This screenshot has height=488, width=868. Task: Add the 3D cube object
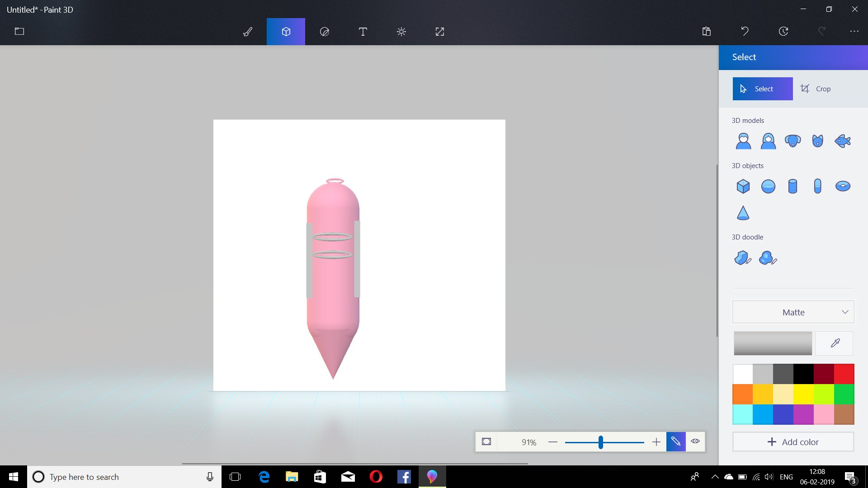pyautogui.click(x=743, y=186)
